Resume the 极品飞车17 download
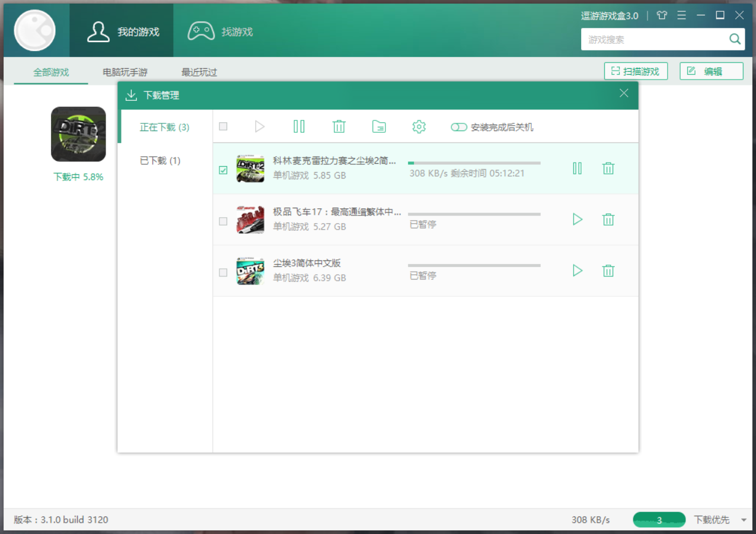The width and height of the screenshot is (756, 534). 577,220
